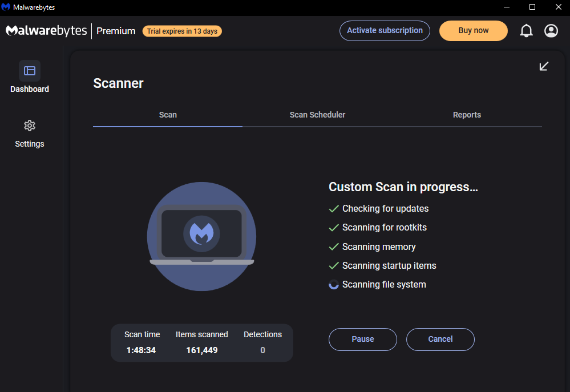Click the Checking for updates checkmark
This screenshot has width=570, height=392.
[334, 209]
